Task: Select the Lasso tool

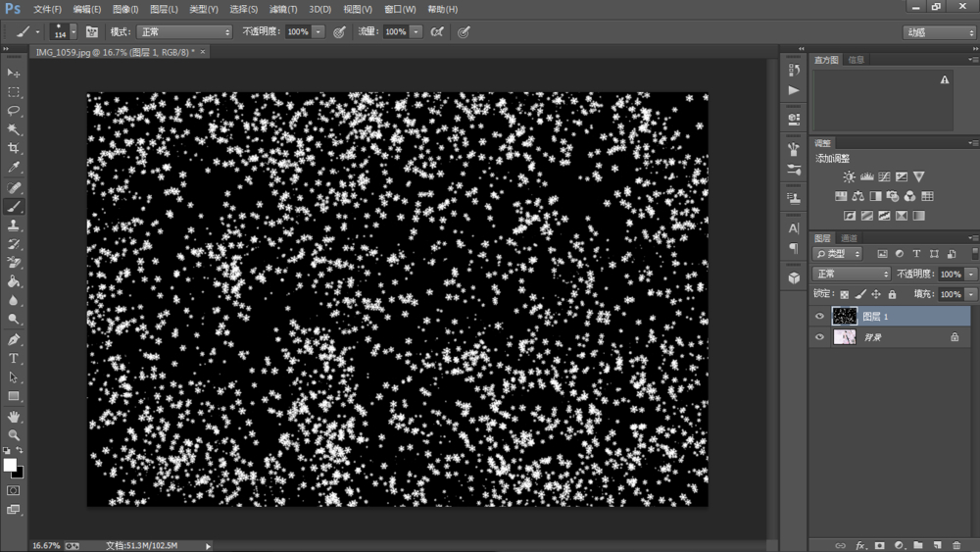Action: tap(13, 111)
